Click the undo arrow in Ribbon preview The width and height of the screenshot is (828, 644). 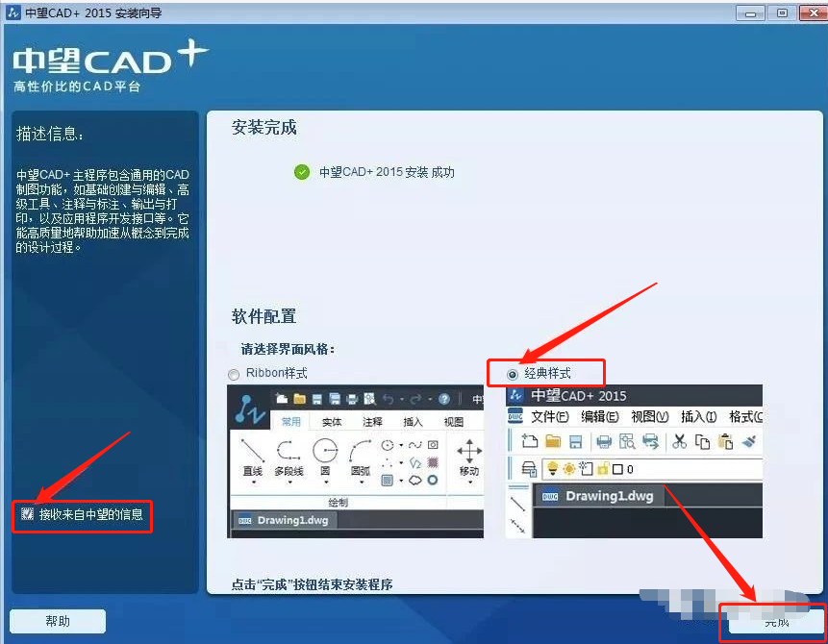click(389, 399)
